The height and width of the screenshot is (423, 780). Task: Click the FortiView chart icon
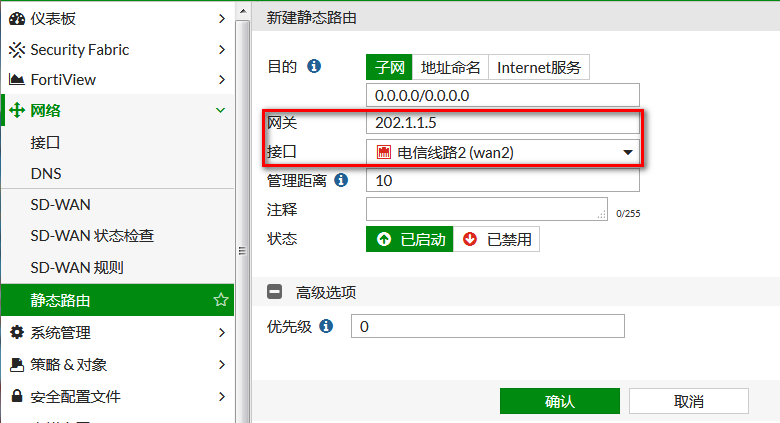pos(17,80)
